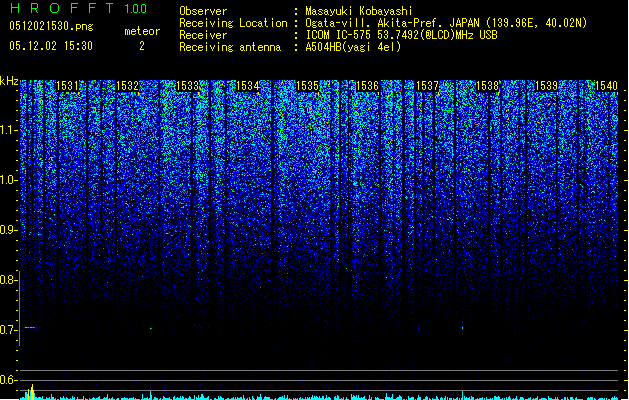Click the 1533 time marker
The height and width of the screenshot is (400, 629).
click(x=187, y=86)
